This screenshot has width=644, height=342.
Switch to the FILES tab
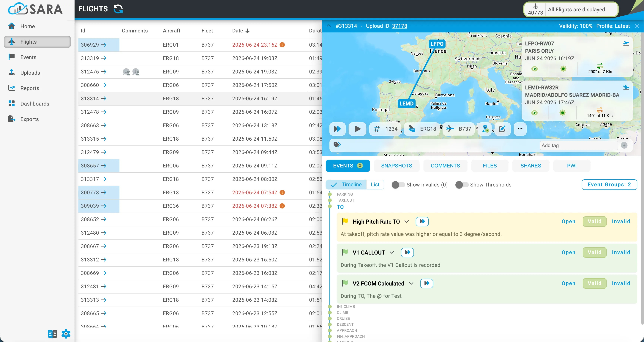490,166
